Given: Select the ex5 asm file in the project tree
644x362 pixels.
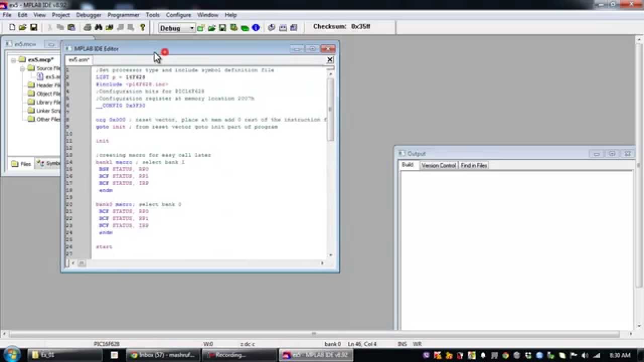Looking at the screenshot, I should pos(52,77).
